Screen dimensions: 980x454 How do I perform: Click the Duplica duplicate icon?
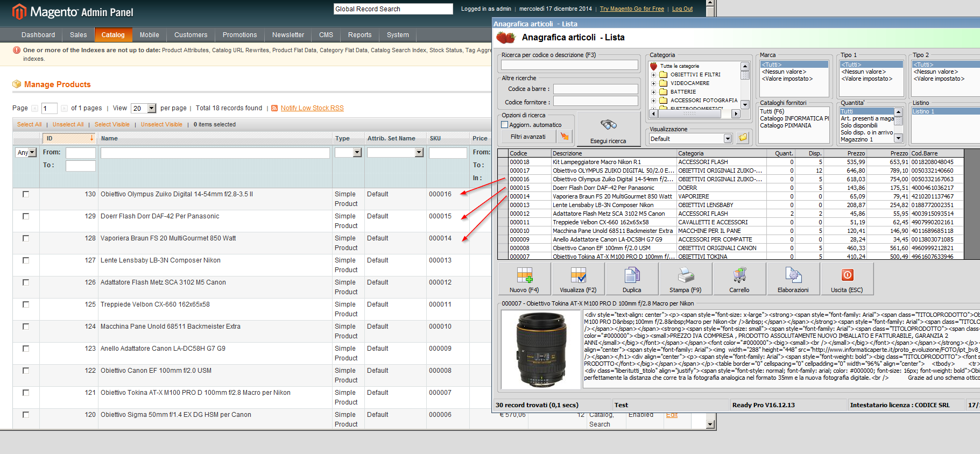click(x=632, y=275)
